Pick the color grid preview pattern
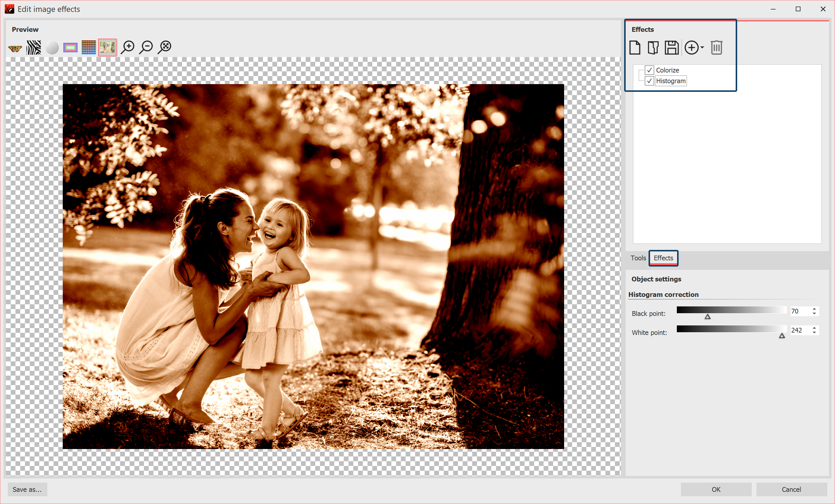This screenshot has width=835, height=504. (x=89, y=48)
